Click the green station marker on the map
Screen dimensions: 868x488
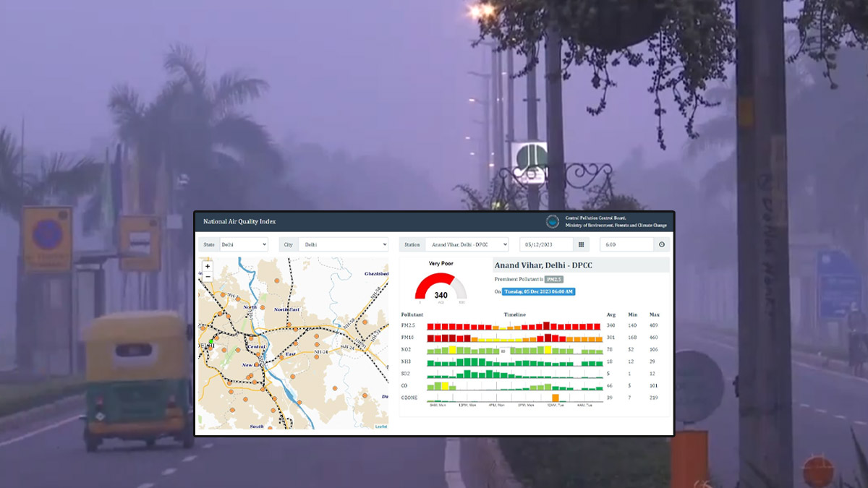tap(211, 341)
